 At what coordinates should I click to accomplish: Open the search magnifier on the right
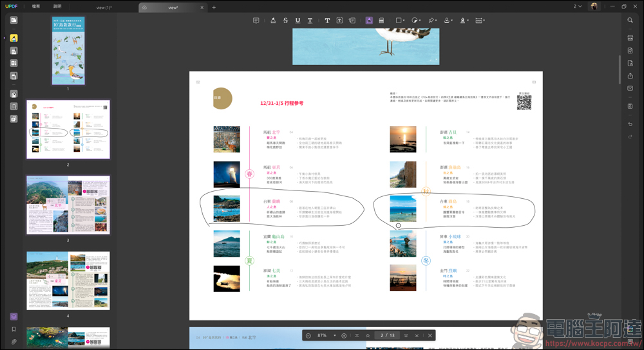pos(630,20)
